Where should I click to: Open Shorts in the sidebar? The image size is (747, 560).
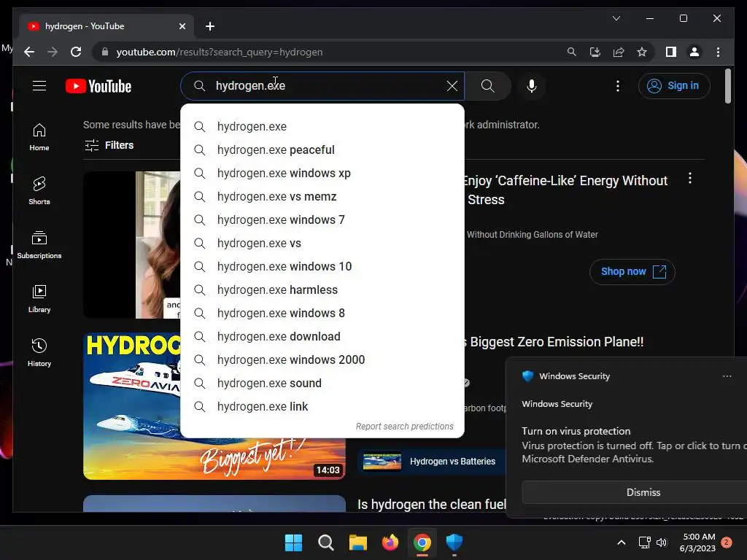[39, 191]
